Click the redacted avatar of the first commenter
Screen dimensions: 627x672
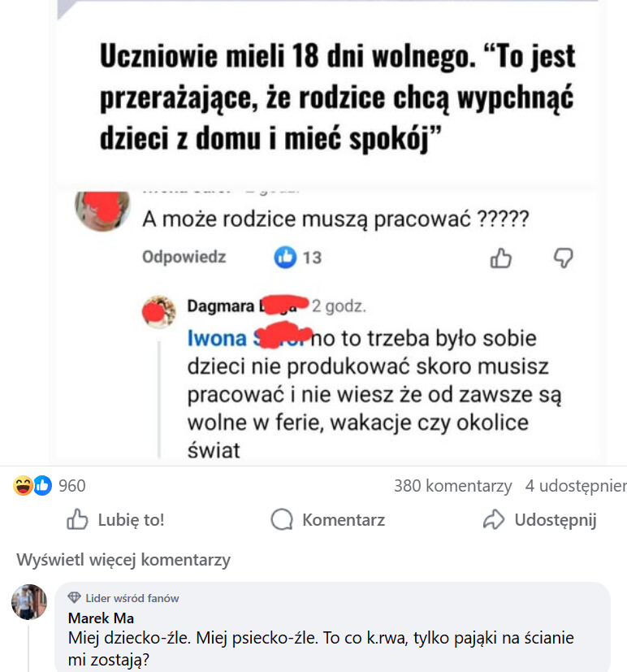tap(102, 207)
